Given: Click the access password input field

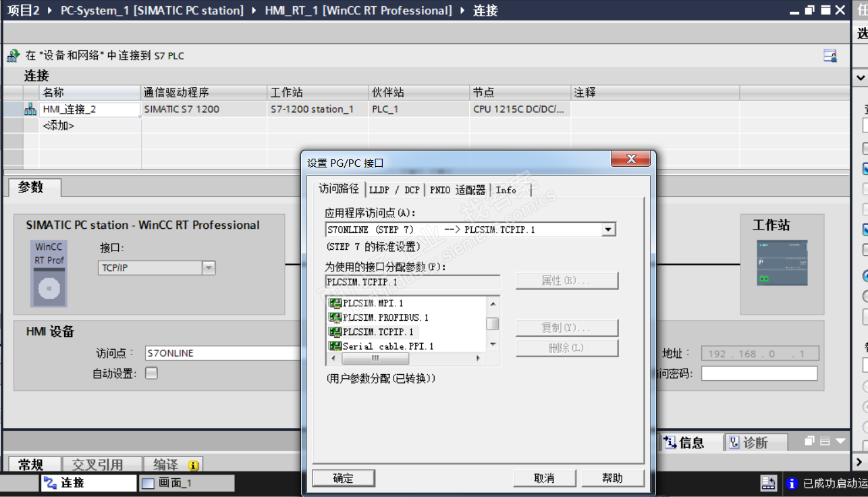Looking at the screenshot, I should coord(759,373).
